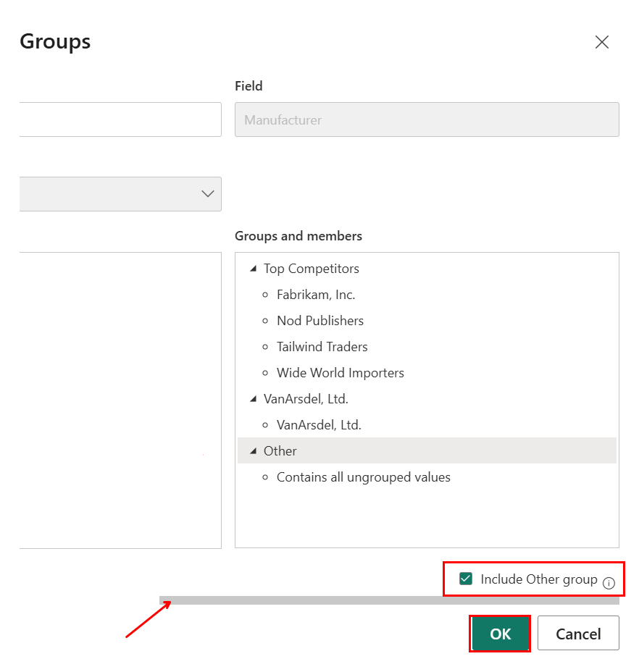Select the VanArsdel, Ltd. child member
This screenshot has width=639, height=672.
pos(319,425)
